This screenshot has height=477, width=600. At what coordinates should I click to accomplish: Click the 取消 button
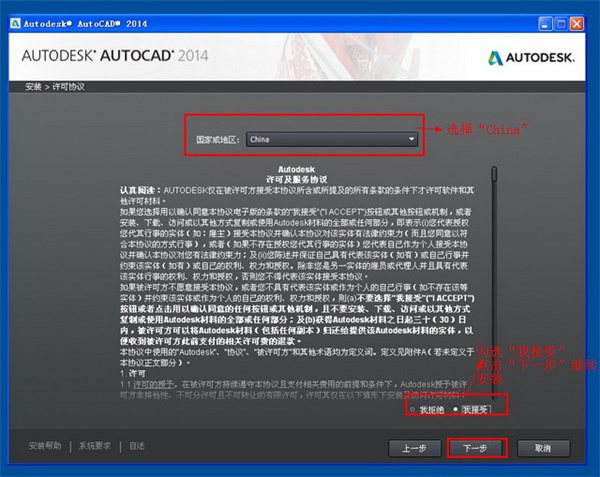click(543, 448)
